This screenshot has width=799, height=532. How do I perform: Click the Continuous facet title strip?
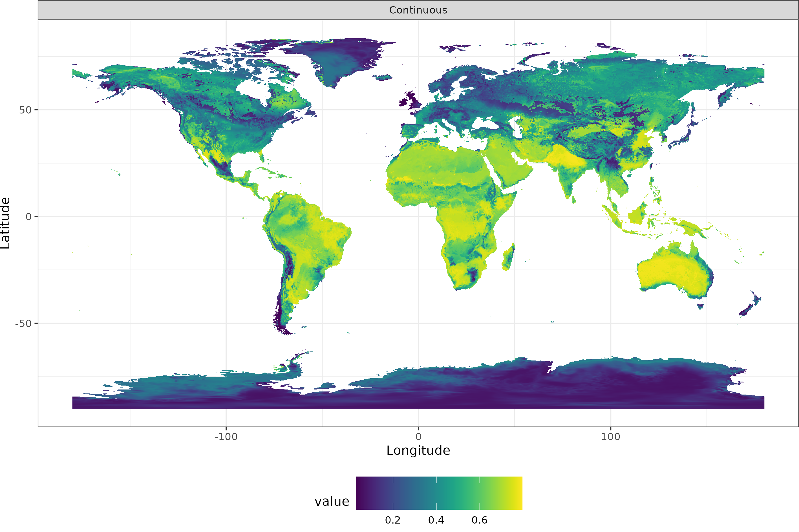[418, 10]
